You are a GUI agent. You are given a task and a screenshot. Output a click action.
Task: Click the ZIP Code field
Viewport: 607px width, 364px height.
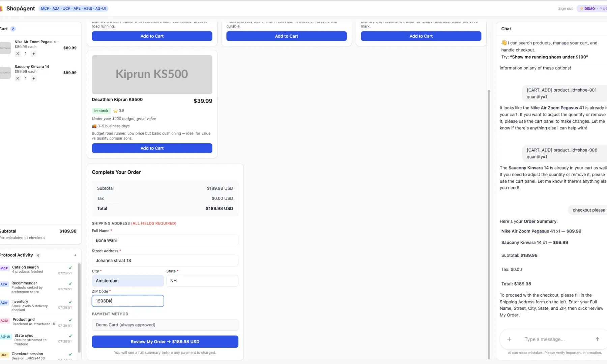coord(128,301)
